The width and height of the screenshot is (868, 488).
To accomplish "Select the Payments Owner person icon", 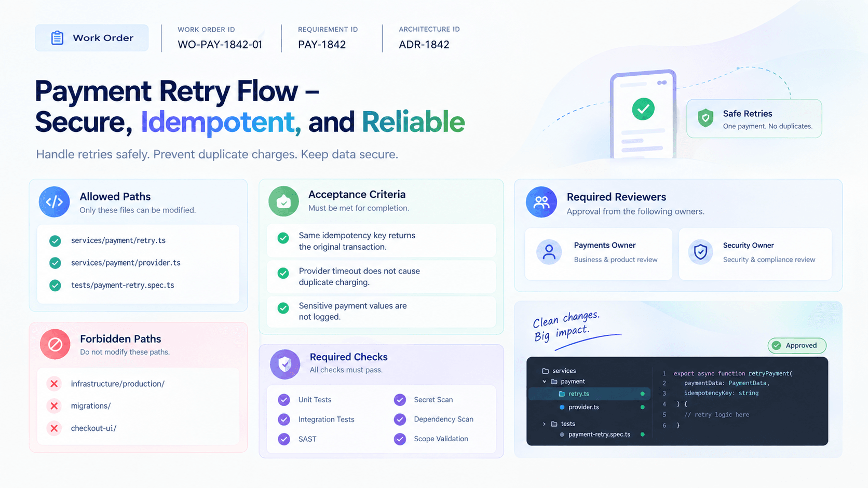I will coord(549,252).
